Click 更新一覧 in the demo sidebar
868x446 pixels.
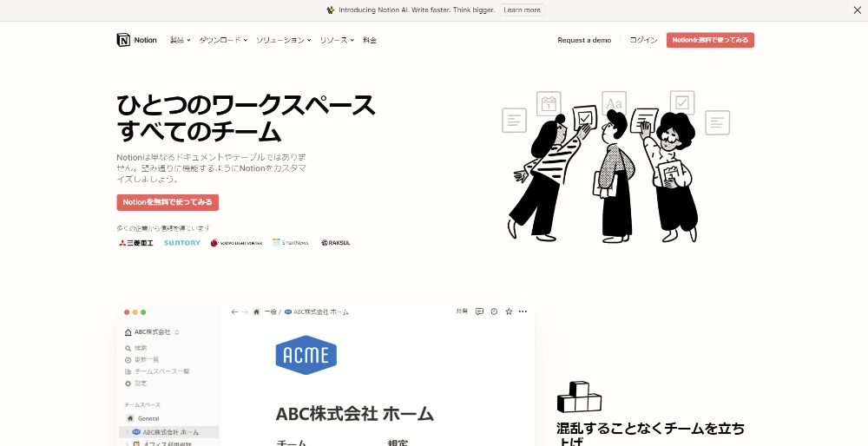147,360
